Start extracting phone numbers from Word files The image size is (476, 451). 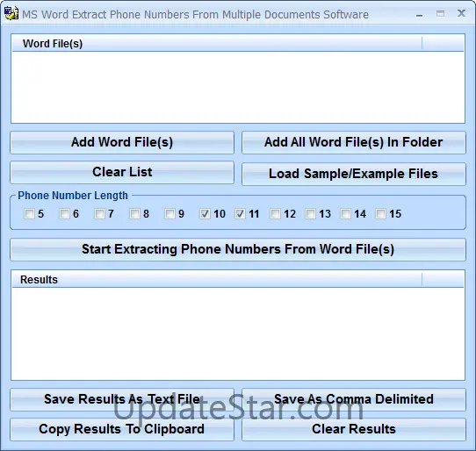click(x=238, y=249)
